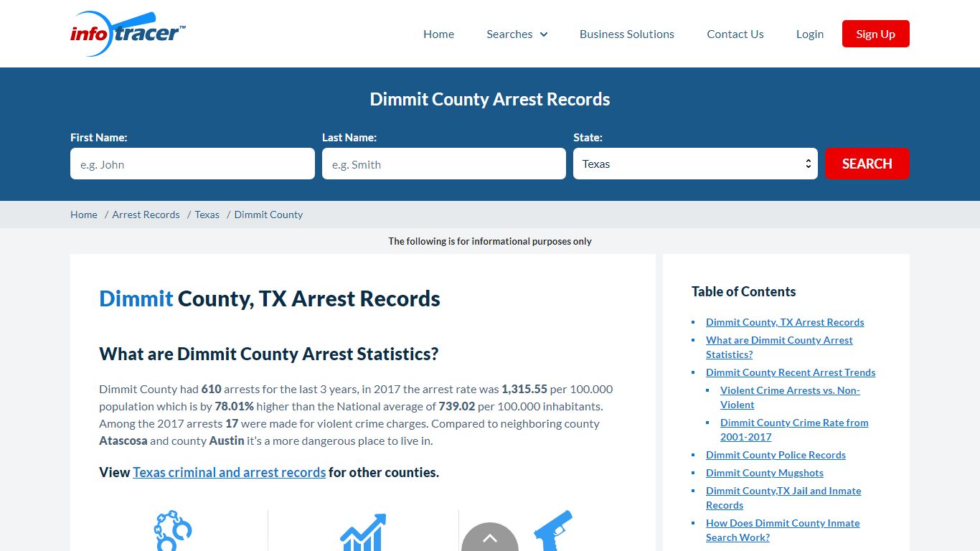Click the Table of Contents heading

(743, 291)
